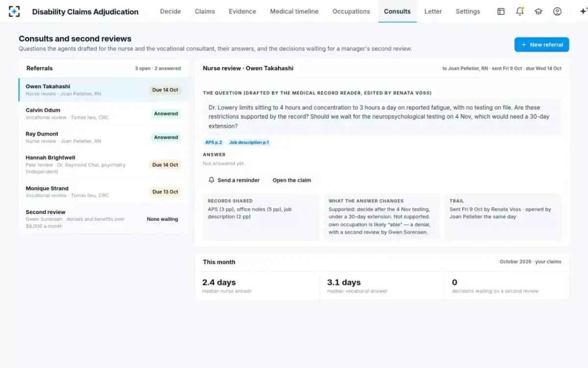Open the panel layout icon in the header
This screenshot has width=588, height=368.
[x=501, y=11]
